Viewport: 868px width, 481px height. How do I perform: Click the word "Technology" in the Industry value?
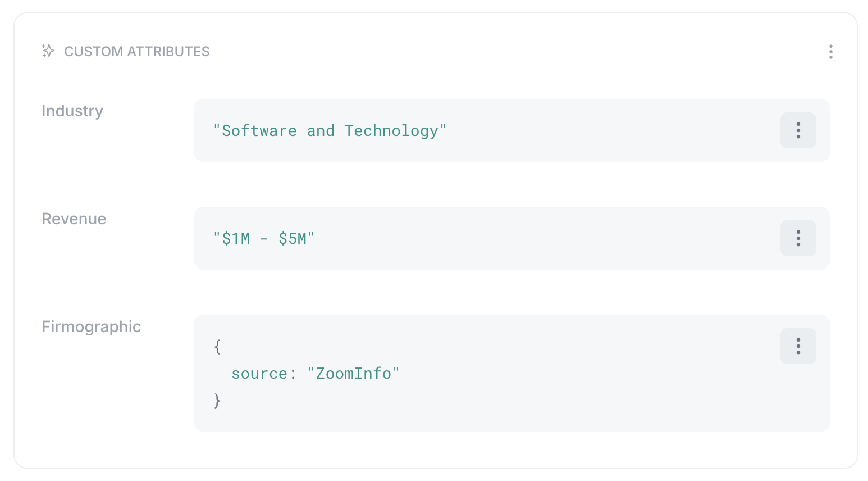(391, 131)
